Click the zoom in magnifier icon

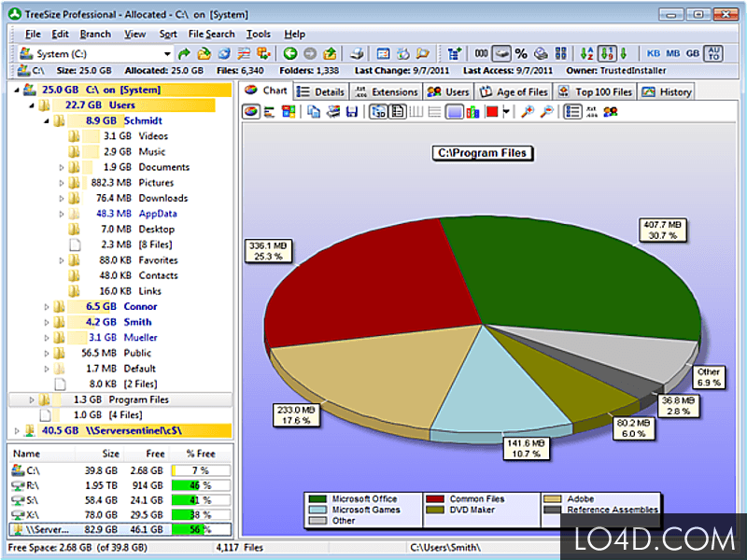point(527,112)
